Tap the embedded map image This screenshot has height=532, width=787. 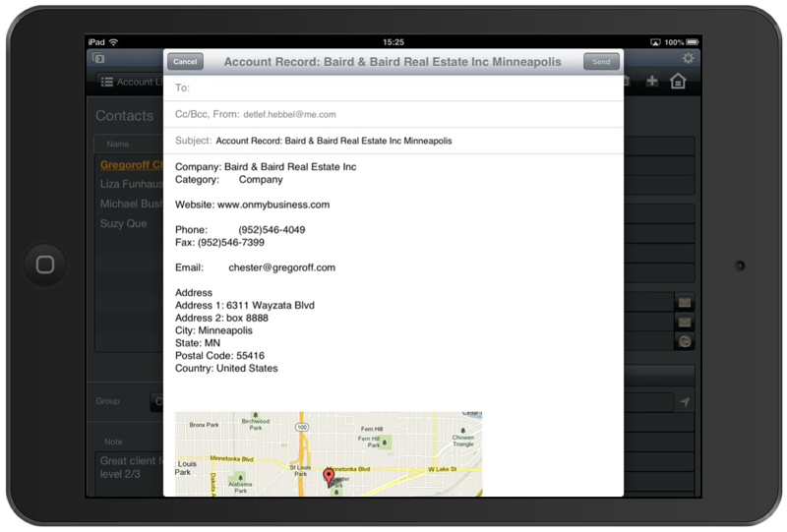click(329, 454)
